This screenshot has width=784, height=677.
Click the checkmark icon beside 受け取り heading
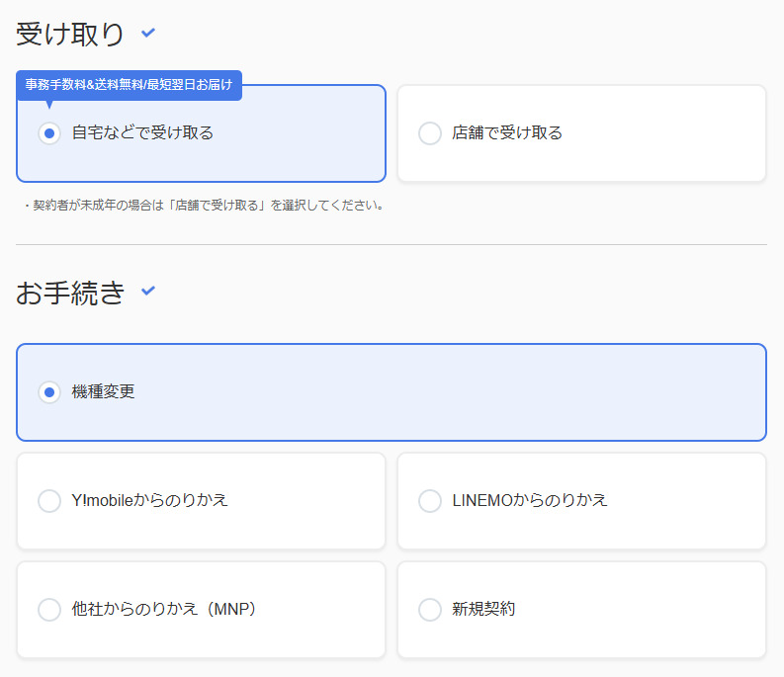coord(148,33)
